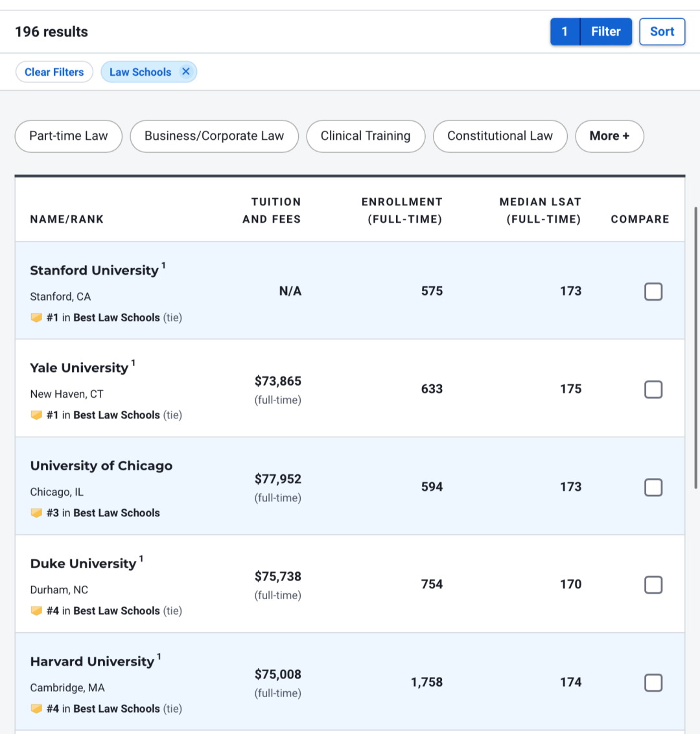700x734 pixels.
Task: Click Duke enrollment value 754
Action: (432, 584)
